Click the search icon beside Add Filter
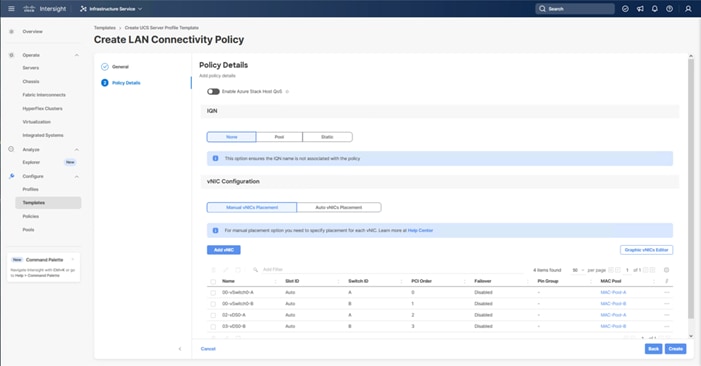Image resolution: width=701 pixels, height=366 pixels. pos(255,270)
